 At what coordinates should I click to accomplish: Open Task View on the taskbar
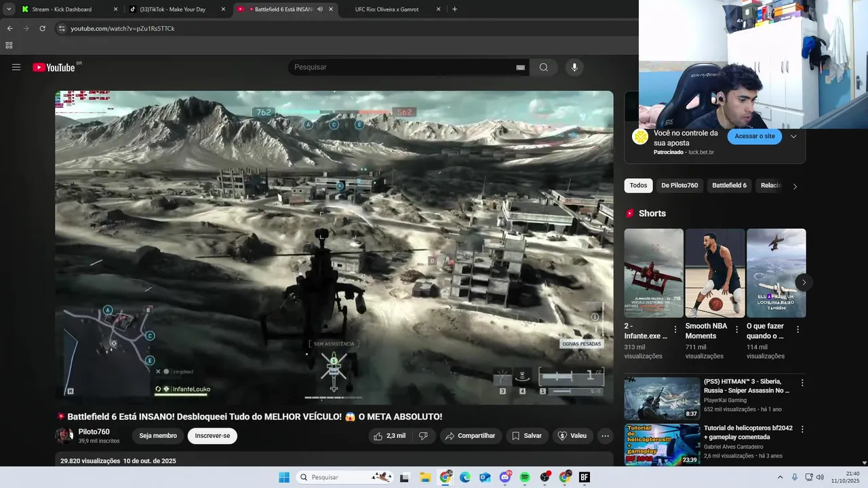point(405,477)
